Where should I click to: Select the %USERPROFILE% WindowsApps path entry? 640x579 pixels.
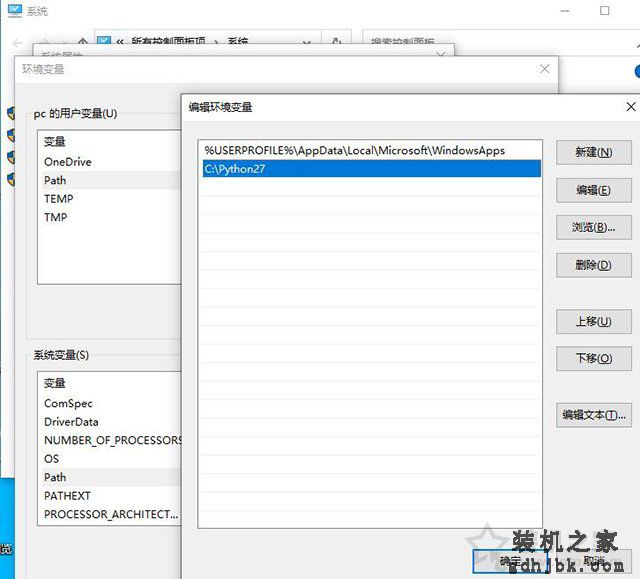pos(371,151)
